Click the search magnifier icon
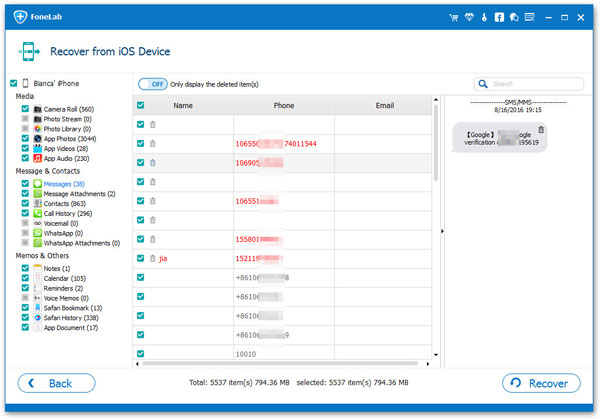Viewport: 600px width, 419px height. click(x=483, y=84)
